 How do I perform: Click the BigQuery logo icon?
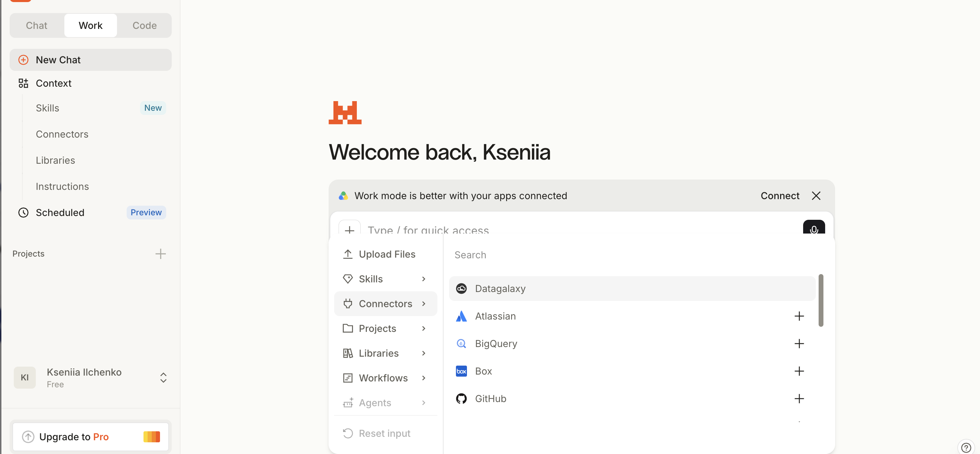[x=461, y=344]
